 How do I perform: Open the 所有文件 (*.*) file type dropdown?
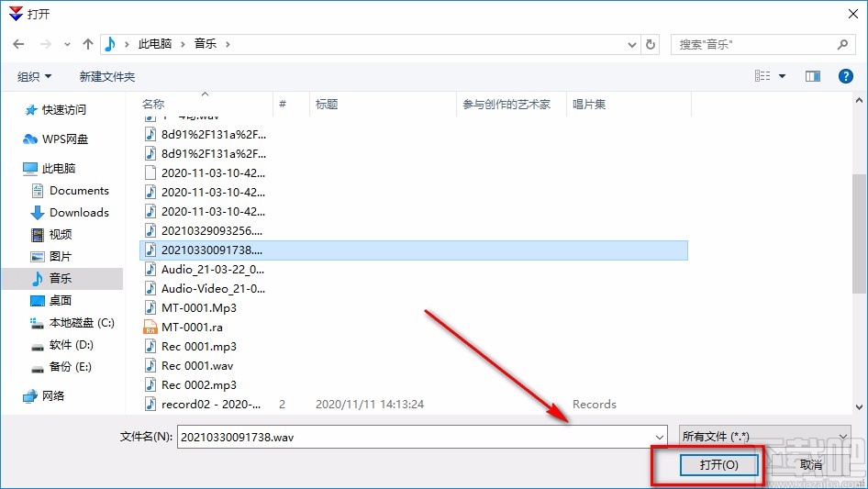point(764,437)
